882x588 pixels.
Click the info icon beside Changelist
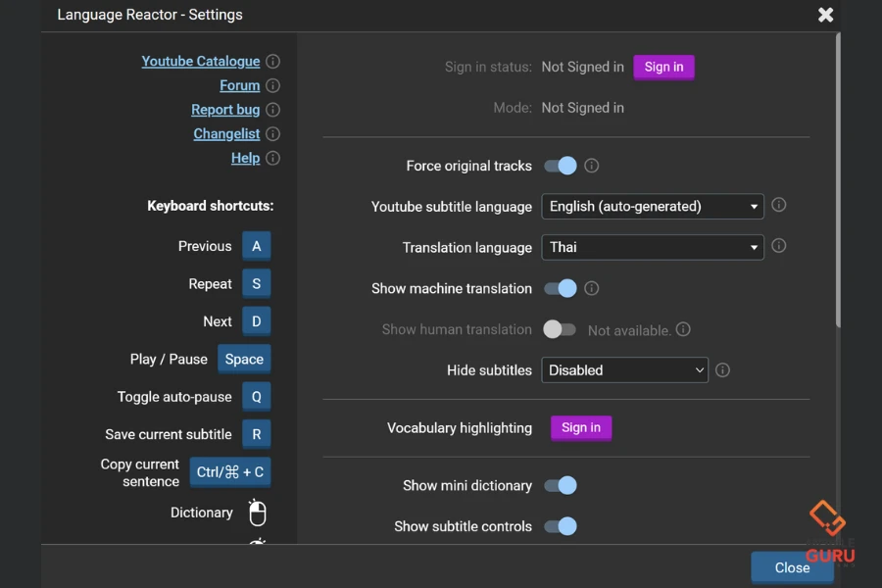pos(272,134)
